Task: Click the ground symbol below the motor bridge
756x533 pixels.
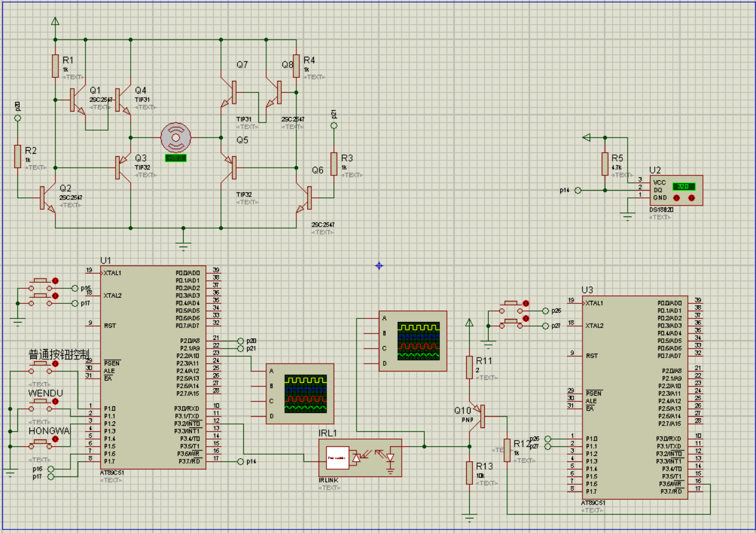Action: pos(184,242)
